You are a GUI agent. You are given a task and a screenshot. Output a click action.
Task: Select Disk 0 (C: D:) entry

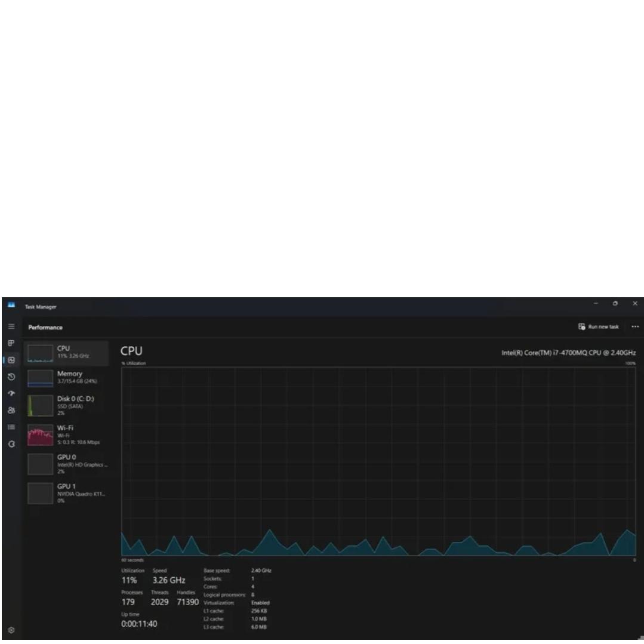tap(67, 405)
